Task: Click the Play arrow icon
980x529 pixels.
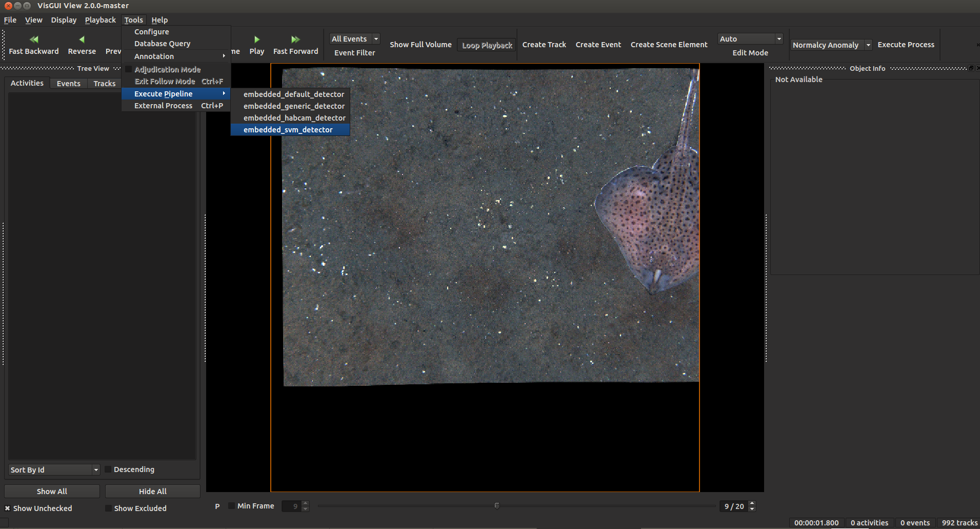Action: 257,39
